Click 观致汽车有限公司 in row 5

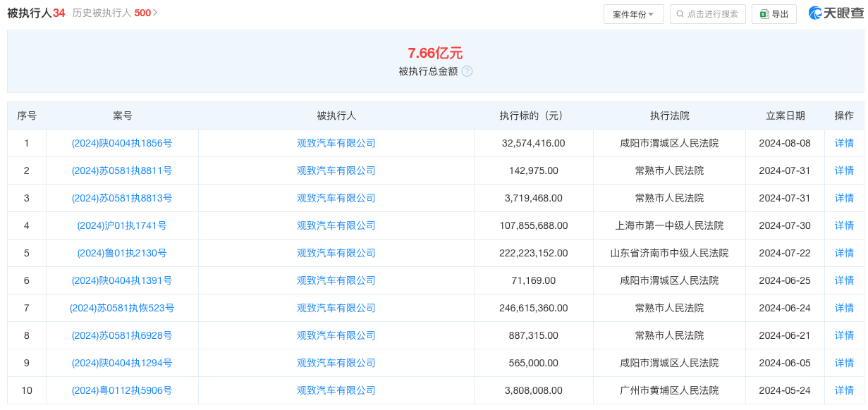click(336, 253)
